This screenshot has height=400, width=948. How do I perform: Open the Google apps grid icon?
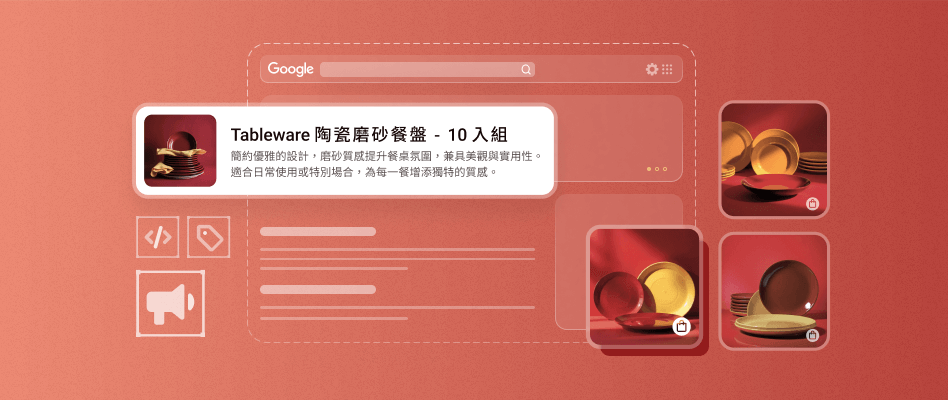pos(667,69)
